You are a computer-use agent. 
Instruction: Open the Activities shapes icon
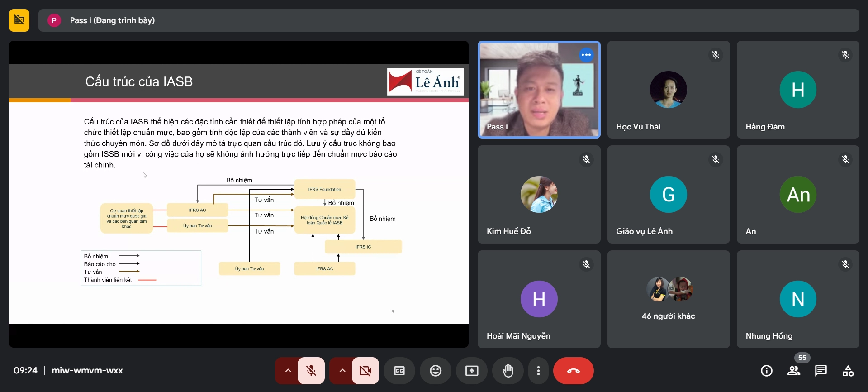pyautogui.click(x=848, y=371)
